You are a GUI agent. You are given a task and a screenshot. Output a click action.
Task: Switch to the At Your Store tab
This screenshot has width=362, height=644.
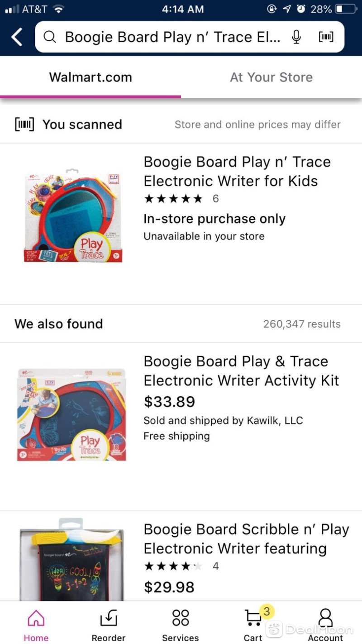point(271,77)
